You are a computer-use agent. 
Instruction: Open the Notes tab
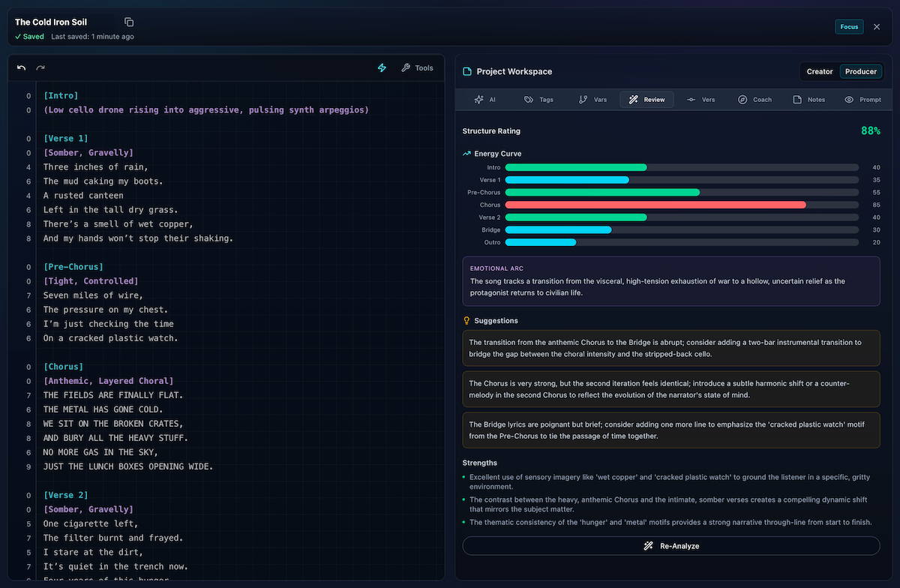tap(808, 100)
